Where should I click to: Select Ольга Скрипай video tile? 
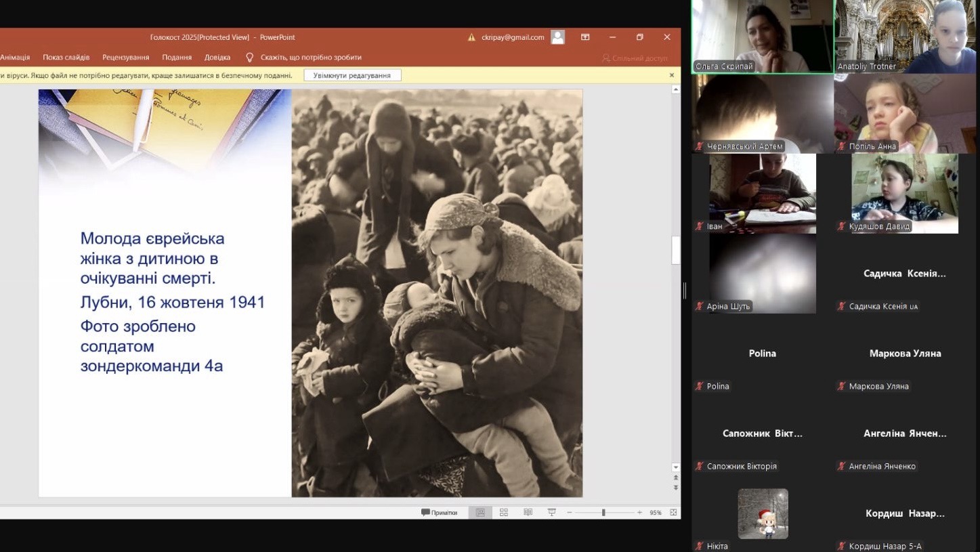tap(763, 37)
